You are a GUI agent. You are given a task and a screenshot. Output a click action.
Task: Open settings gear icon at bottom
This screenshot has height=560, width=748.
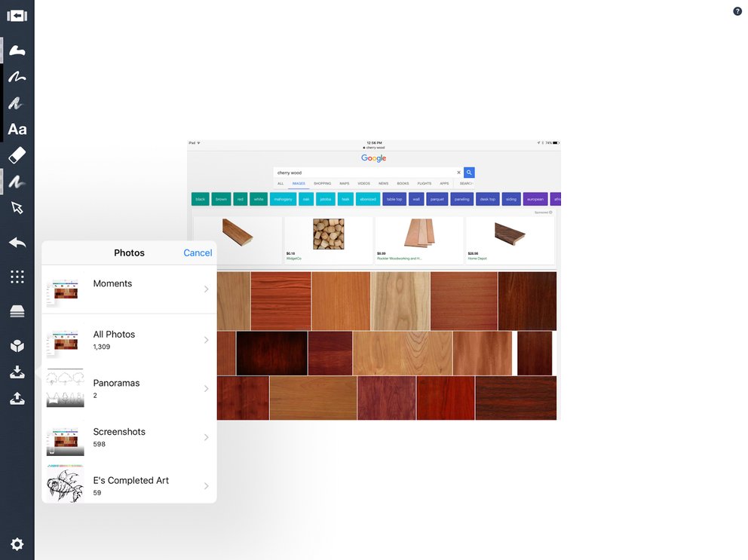point(17,544)
